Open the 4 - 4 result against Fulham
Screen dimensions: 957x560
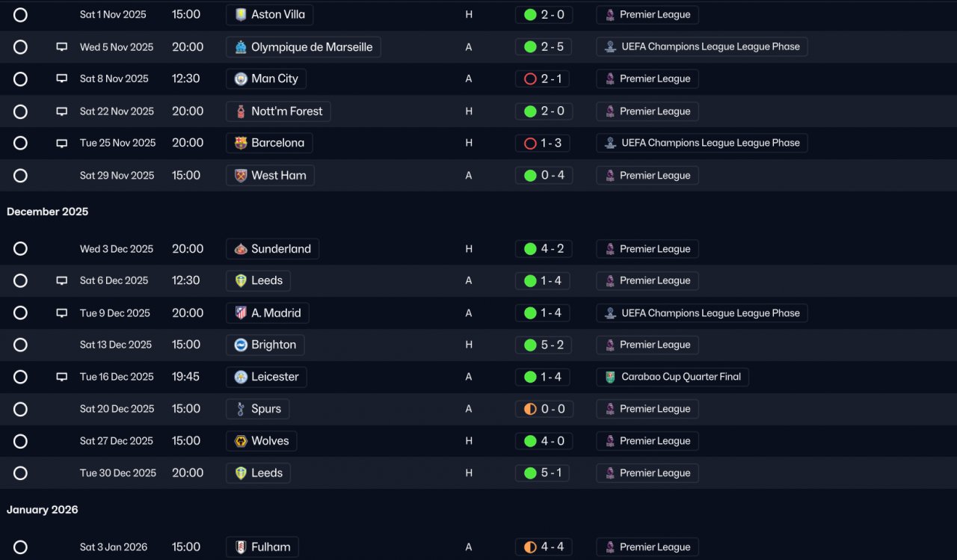(544, 547)
